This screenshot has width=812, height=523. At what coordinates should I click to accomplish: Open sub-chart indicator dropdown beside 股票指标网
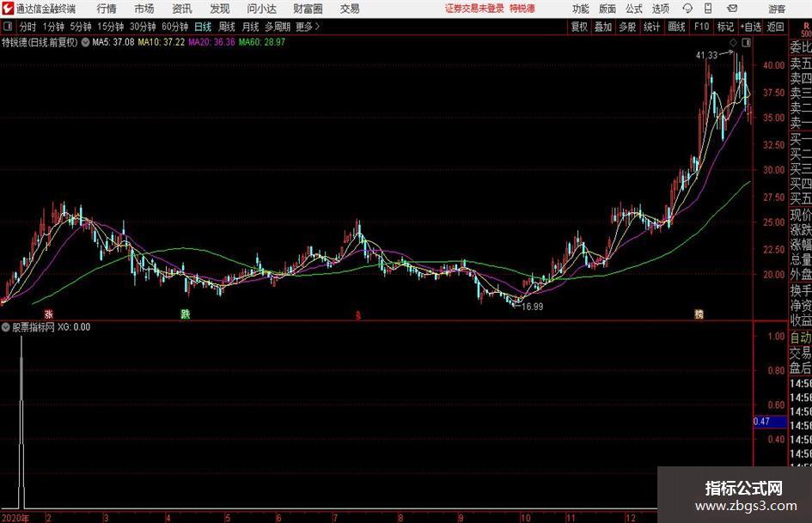tap(6, 327)
